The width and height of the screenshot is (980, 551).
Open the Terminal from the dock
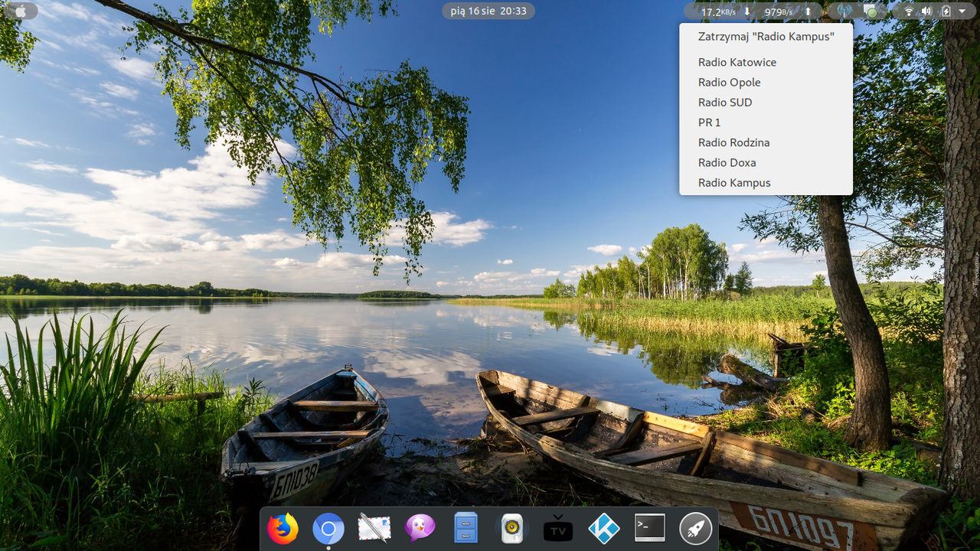(x=650, y=528)
